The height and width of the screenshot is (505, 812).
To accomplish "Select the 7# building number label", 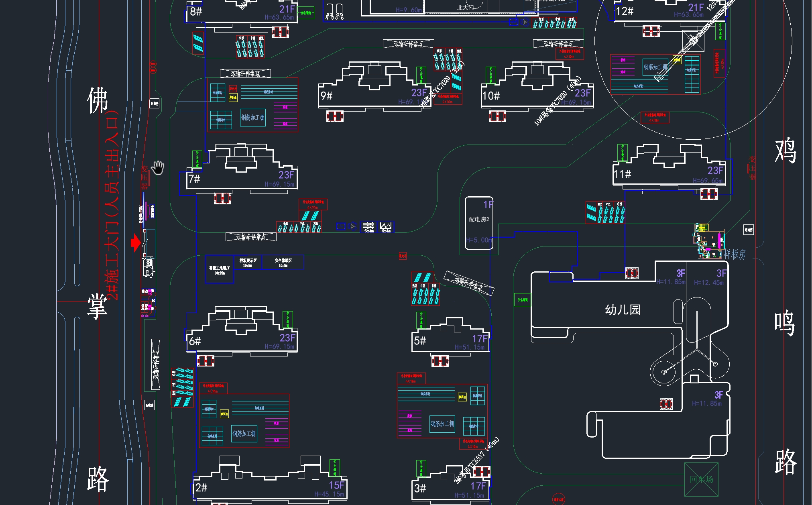I will [194, 179].
